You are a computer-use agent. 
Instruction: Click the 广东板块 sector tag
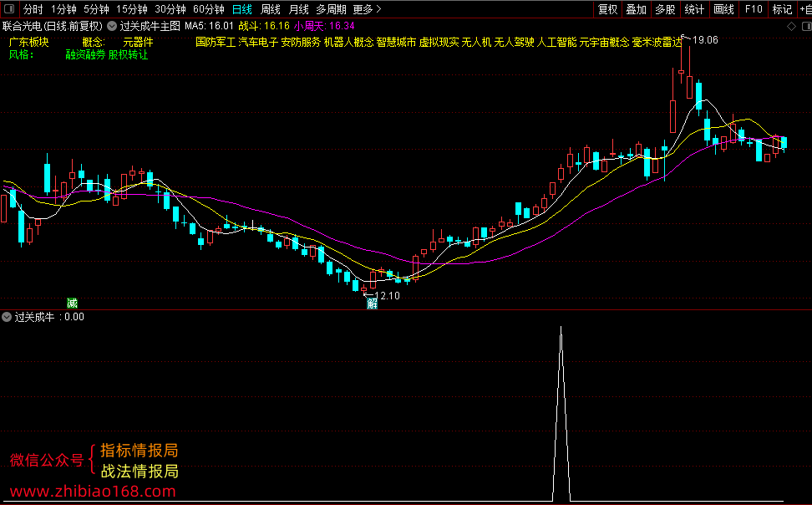coord(29,42)
